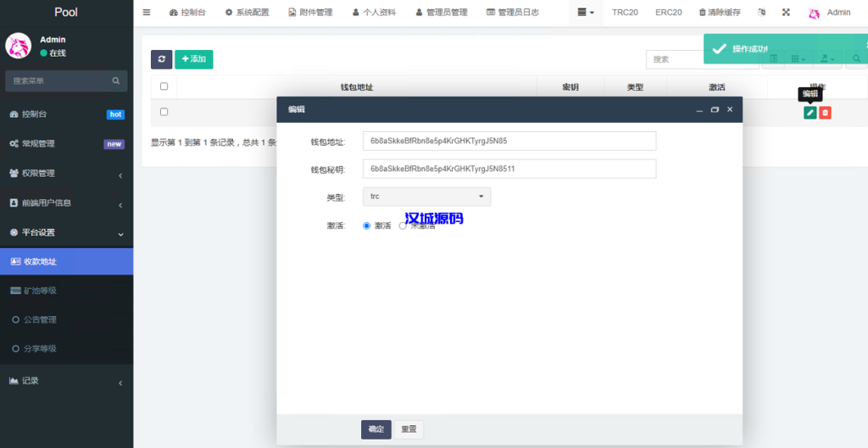Click 清除缓存 to clear the cache

pyautogui.click(x=720, y=12)
